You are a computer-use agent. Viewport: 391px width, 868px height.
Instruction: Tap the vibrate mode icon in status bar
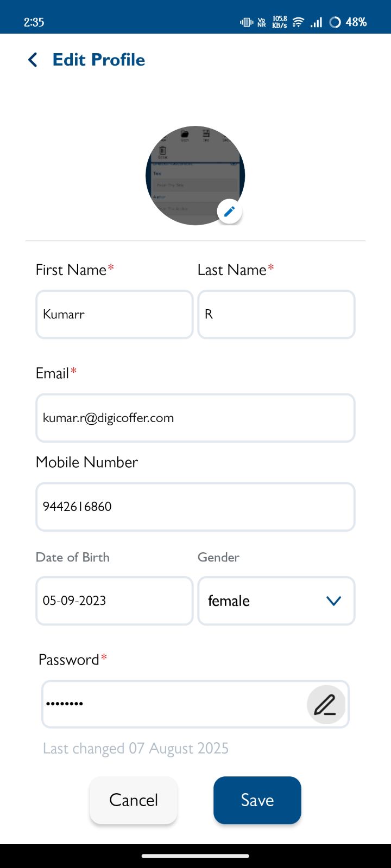(x=247, y=22)
